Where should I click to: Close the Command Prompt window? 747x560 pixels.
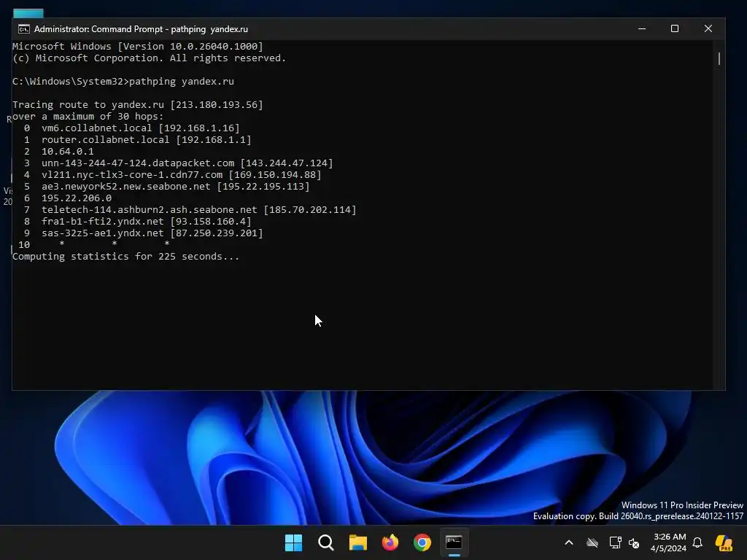click(708, 28)
